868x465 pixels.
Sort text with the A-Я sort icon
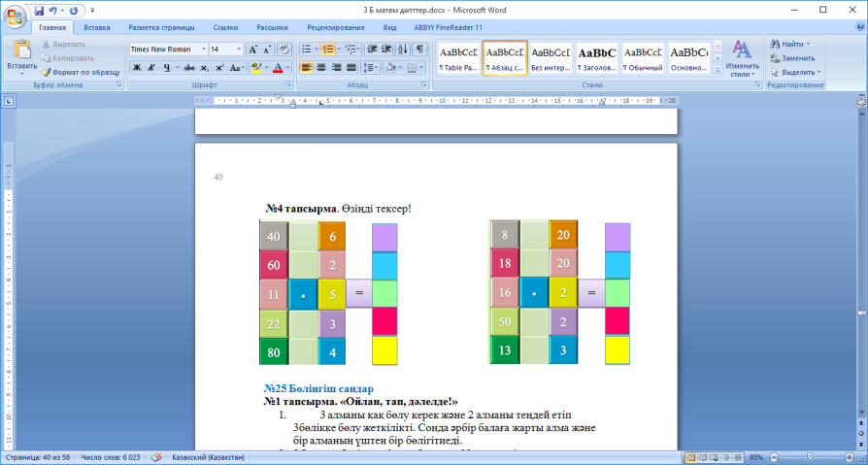pyautogui.click(x=403, y=50)
